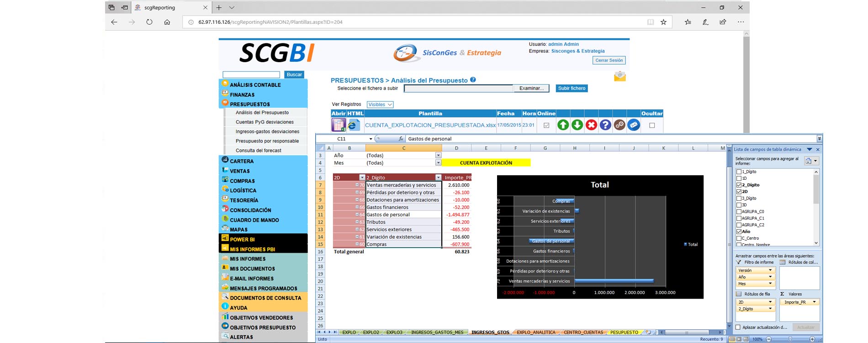
Task: Switch to the EXPLO_ANALITICA sheet tab
Action: tap(536, 332)
